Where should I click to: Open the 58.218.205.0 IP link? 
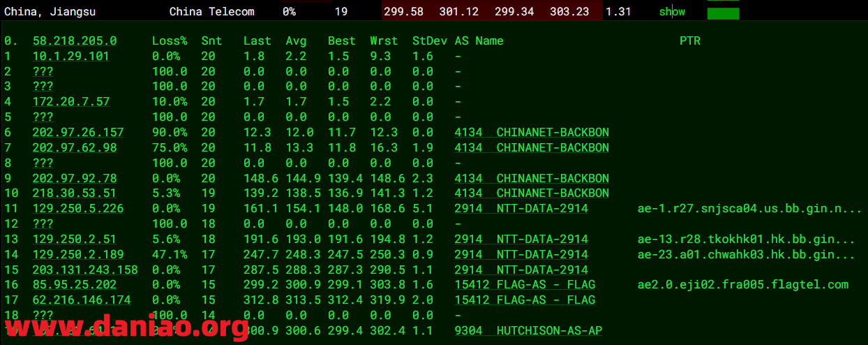click(x=75, y=41)
